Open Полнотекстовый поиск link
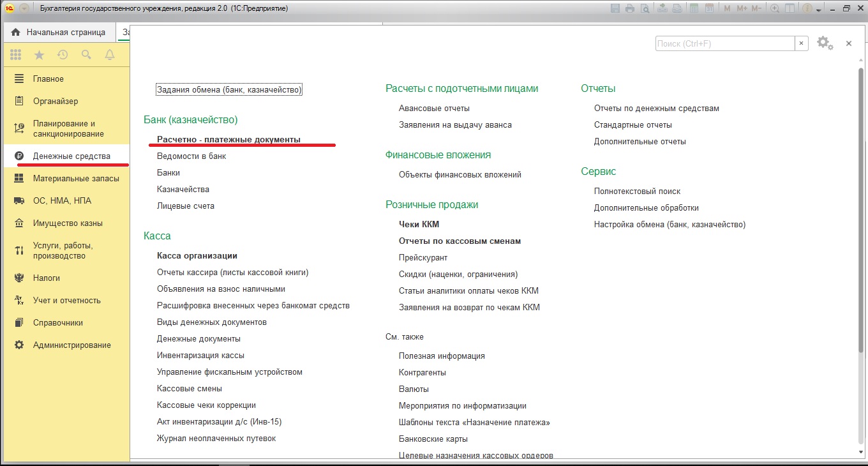The width and height of the screenshot is (868, 466). point(637,191)
